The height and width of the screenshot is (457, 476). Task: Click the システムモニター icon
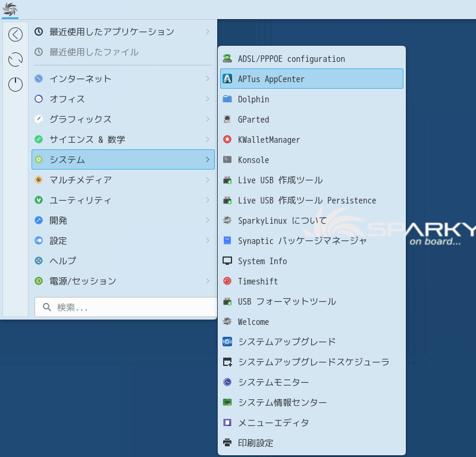(227, 382)
